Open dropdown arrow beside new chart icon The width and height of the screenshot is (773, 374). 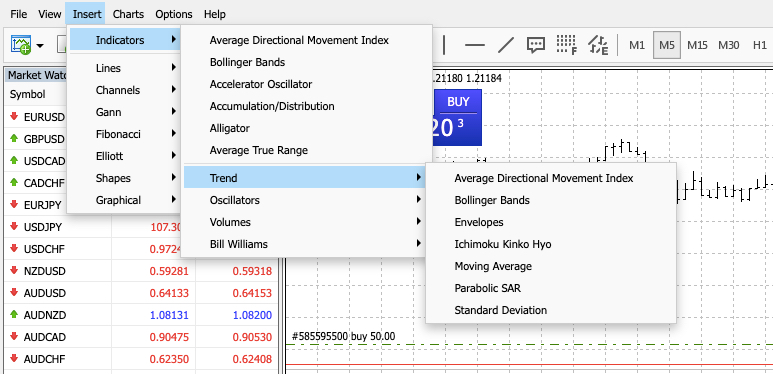coord(40,46)
